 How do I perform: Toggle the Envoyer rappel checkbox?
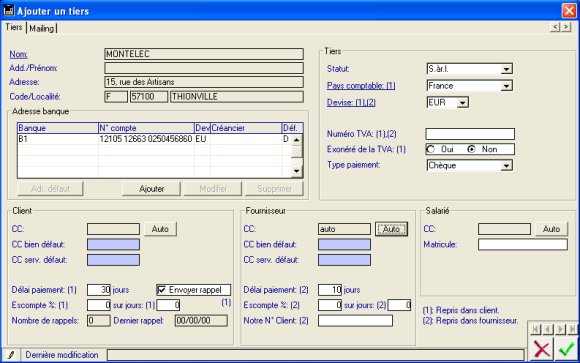click(162, 290)
